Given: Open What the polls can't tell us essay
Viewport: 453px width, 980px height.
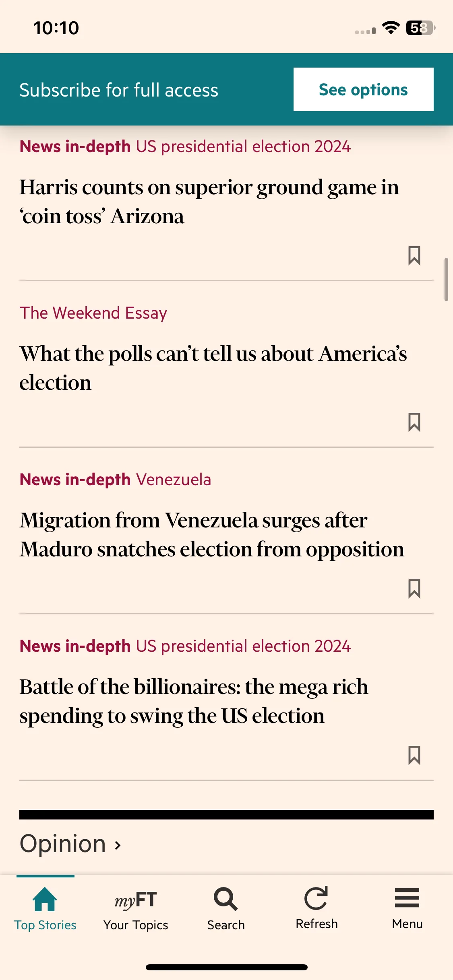Looking at the screenshot, I should pyautogui.click(x=213, y=368).
